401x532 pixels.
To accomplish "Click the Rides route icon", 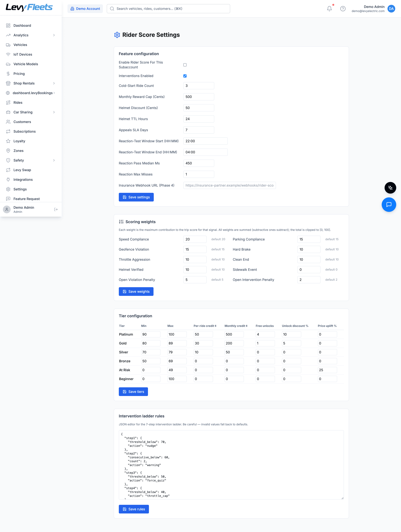I will (8, 102).
